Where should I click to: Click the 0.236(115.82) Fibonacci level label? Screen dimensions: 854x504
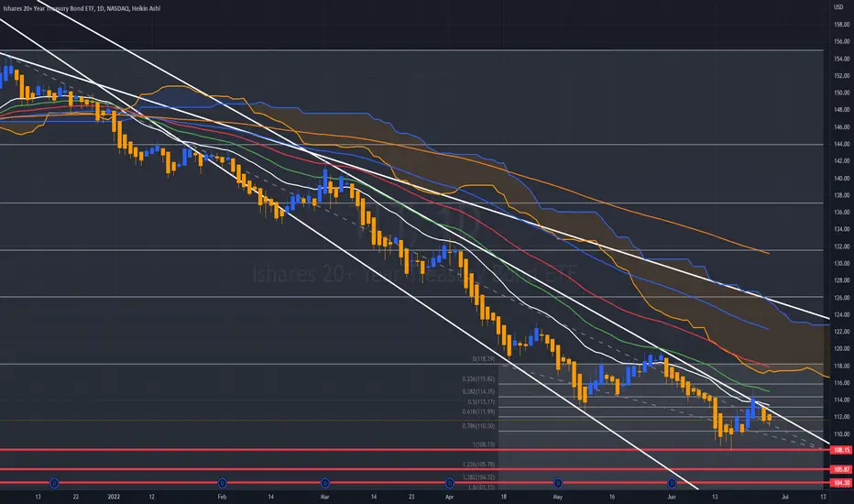[x=478, y=378]
